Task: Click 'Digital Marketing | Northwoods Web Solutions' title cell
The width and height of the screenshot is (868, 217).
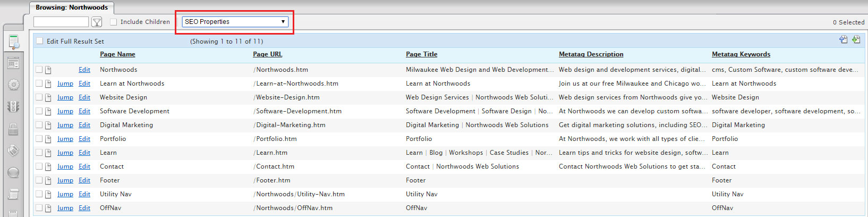Action: click(477, 125)
